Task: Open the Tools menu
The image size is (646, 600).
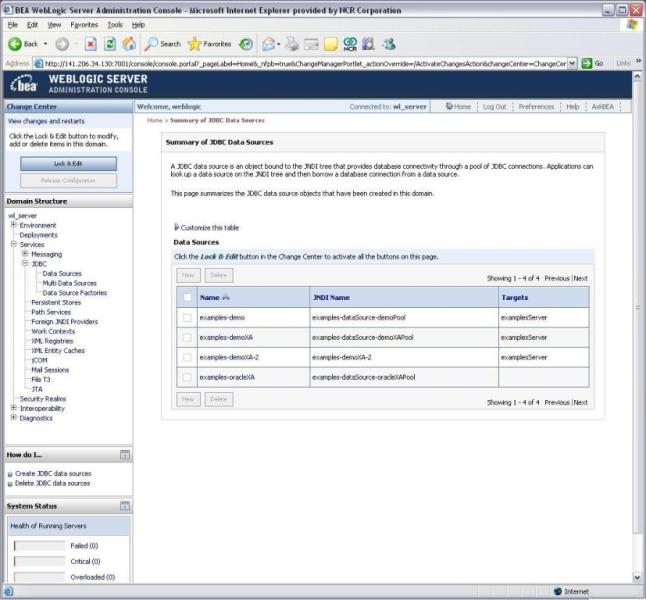Action: coord(115,25)
